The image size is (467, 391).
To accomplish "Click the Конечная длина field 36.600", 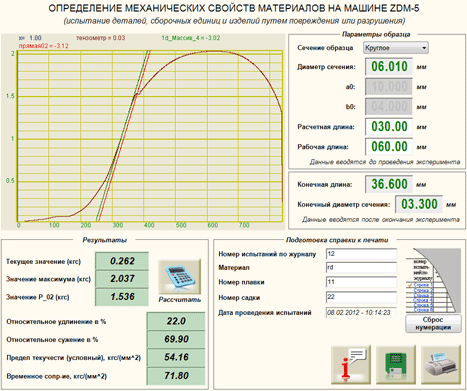I will [x=389, y=184].
